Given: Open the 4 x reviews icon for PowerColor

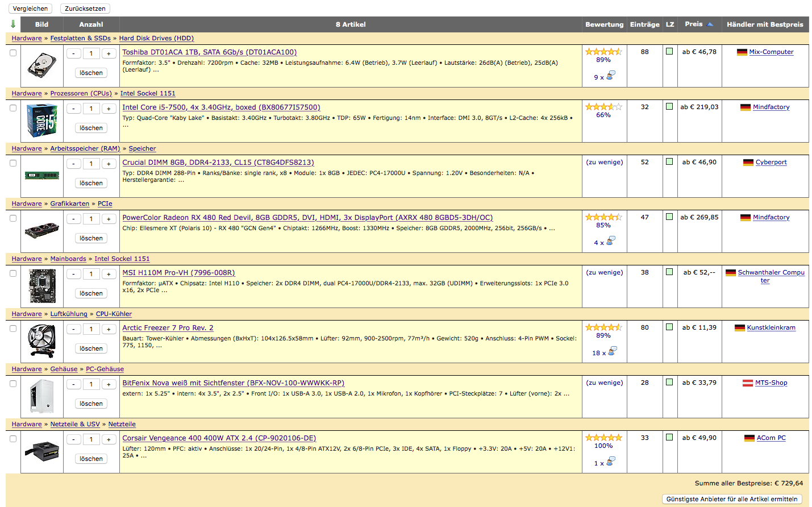Looking at the screenshot, I should coord(611,241).
